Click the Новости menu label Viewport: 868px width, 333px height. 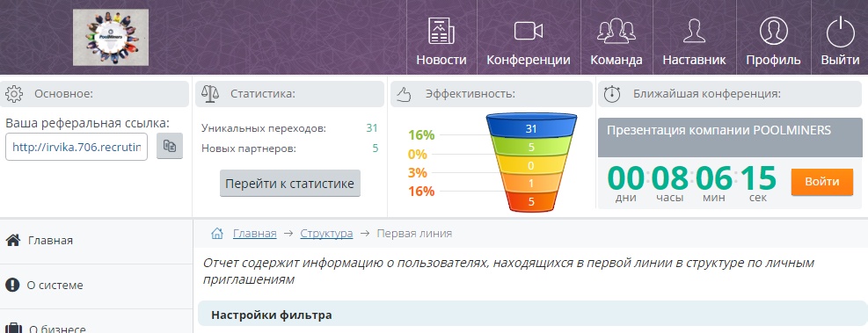[441, 60]
